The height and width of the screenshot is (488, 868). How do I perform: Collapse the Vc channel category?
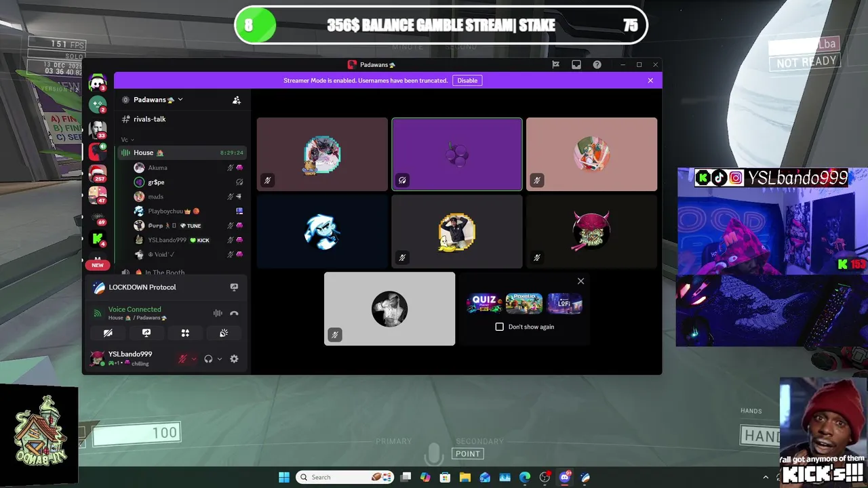tap(127, 140)
